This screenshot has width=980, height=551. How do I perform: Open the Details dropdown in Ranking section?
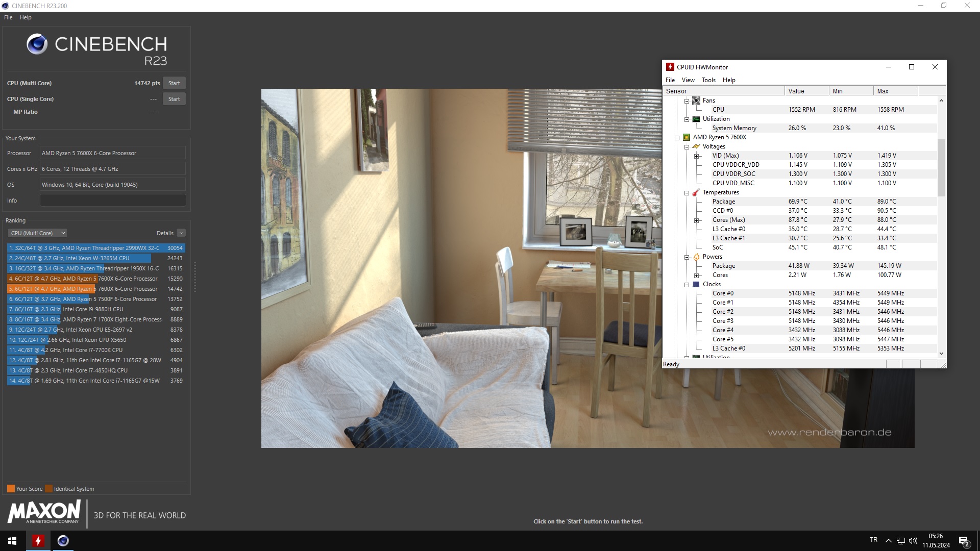(x=180, y=233)
